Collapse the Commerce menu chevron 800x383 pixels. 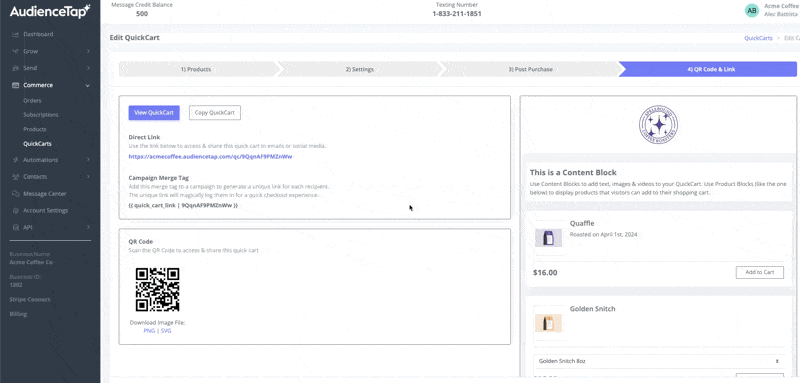pyautogui.click(x=88, y=86)
